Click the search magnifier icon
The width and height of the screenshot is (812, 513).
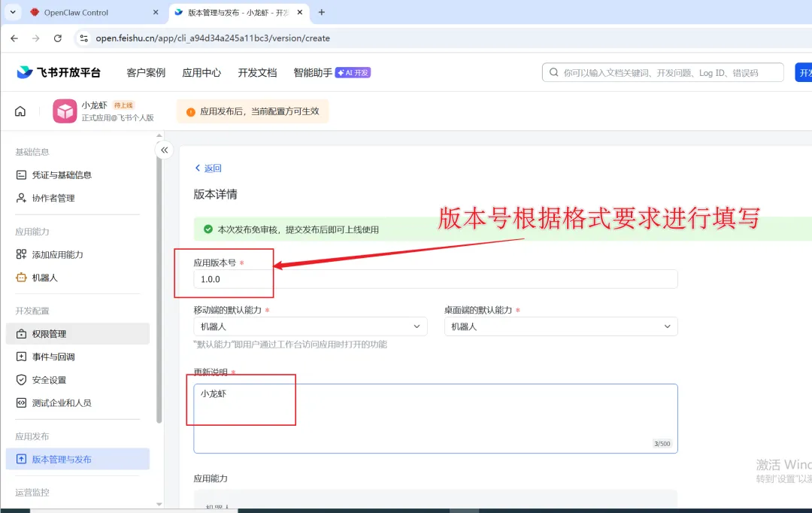pos(553,72)
